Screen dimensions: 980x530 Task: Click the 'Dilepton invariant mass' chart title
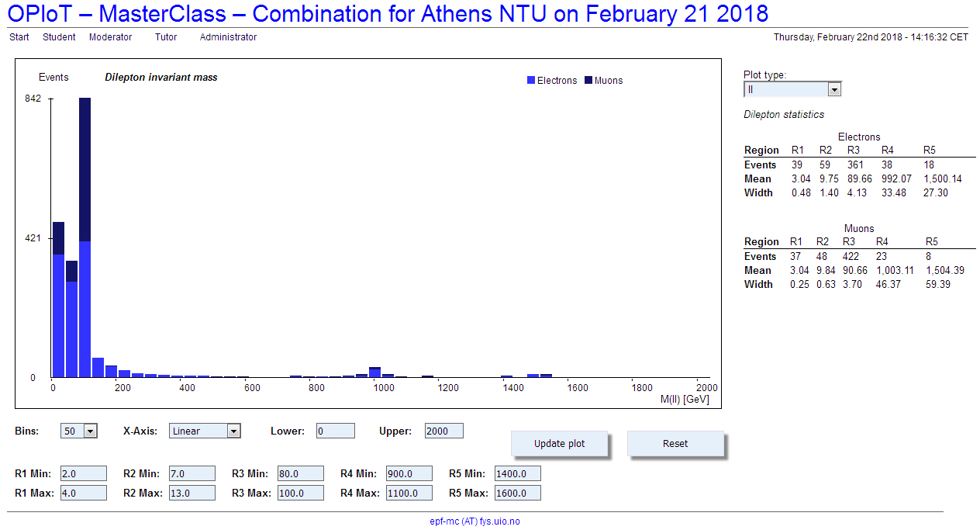coord(161,78)
